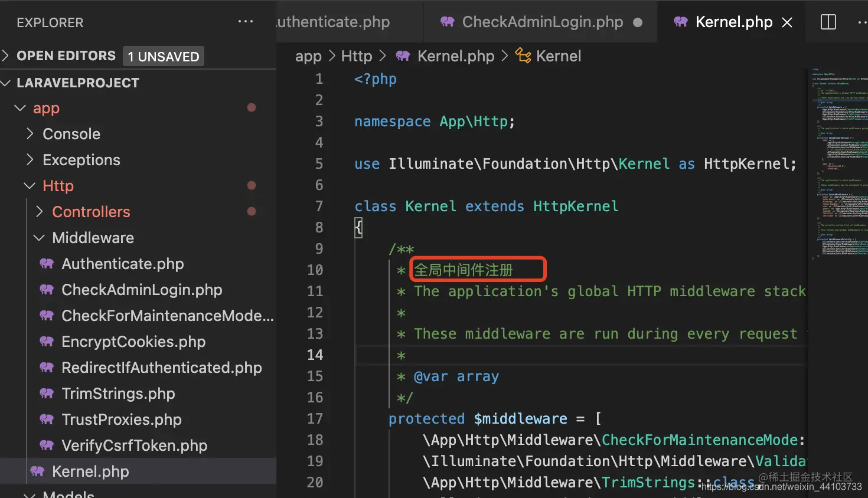Click PHP icon beside VerifyCsrfToken.php
The width and height of the screenshot is (868, 498).
(47, 445)
